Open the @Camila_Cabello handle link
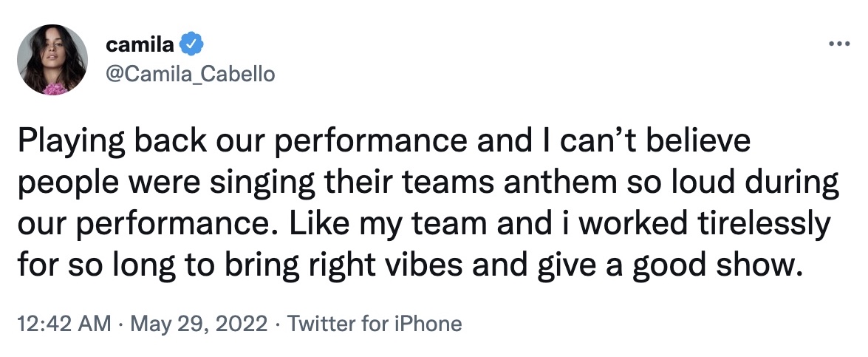This screenshot has width=868, height=357. tap(190, 75)
